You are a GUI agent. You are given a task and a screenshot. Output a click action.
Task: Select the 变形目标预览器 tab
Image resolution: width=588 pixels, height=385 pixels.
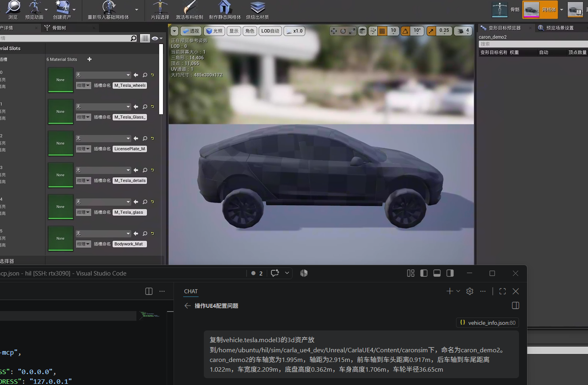pyautogui.click(x=504, y=28)
